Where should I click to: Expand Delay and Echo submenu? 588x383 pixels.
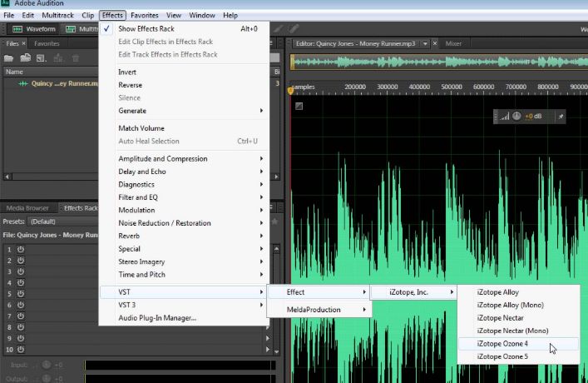184,172
